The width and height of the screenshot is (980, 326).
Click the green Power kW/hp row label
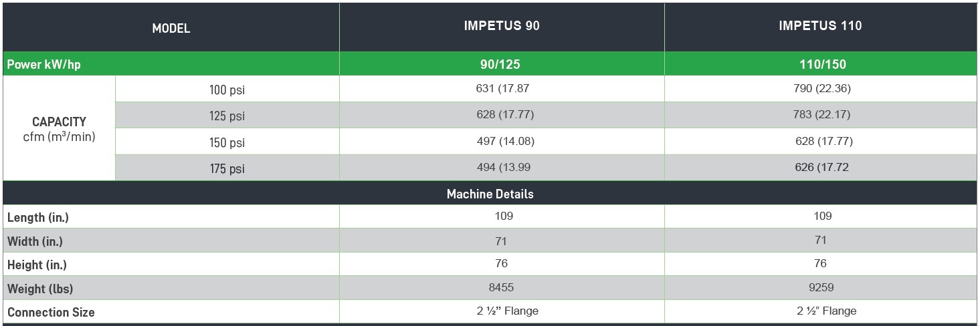point(44,65)
